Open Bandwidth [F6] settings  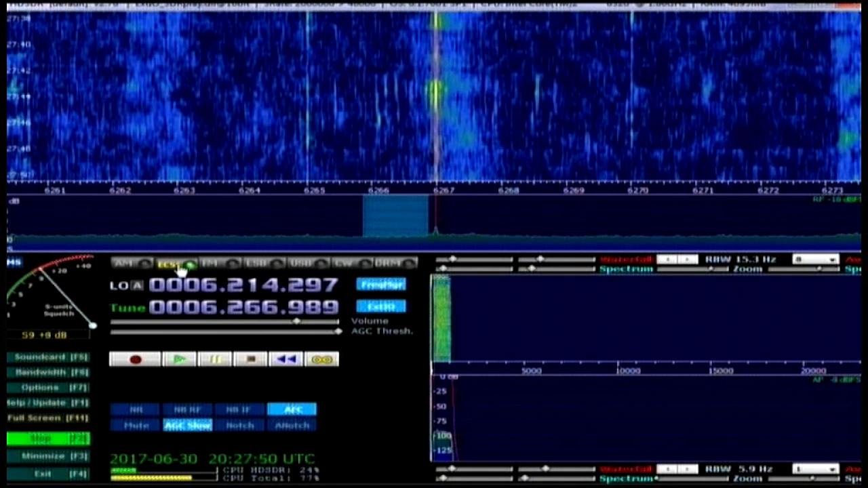[x=48, y=373]
